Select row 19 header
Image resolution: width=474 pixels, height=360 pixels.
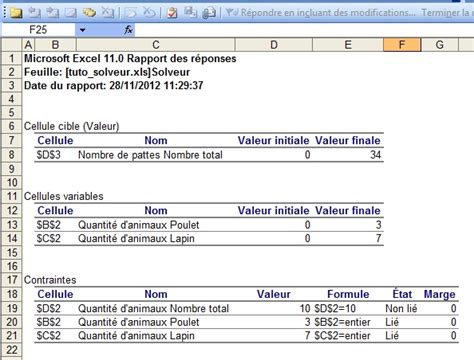(x=12, y=308)
